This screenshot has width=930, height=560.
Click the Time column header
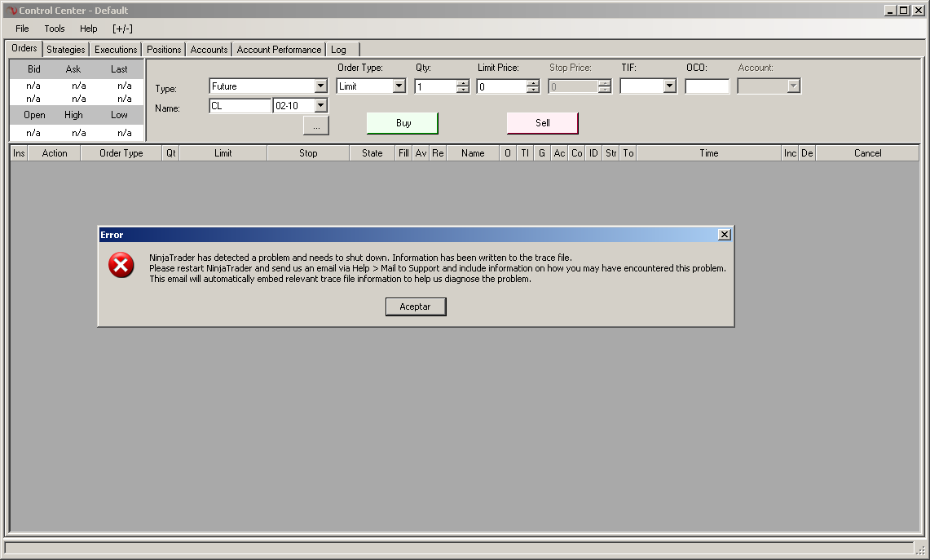709,153
